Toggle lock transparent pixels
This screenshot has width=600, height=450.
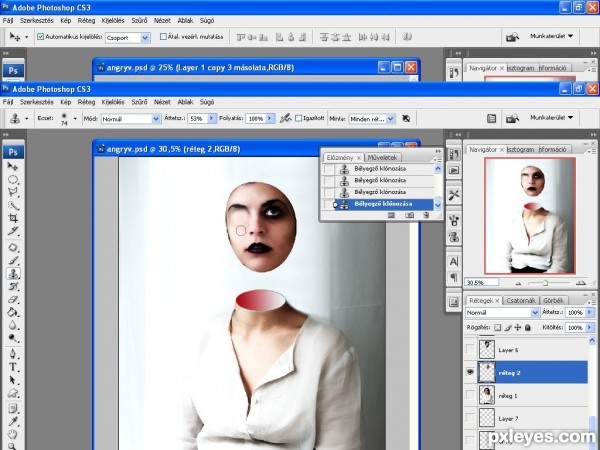pyautogui.click(x=497, y=328)
